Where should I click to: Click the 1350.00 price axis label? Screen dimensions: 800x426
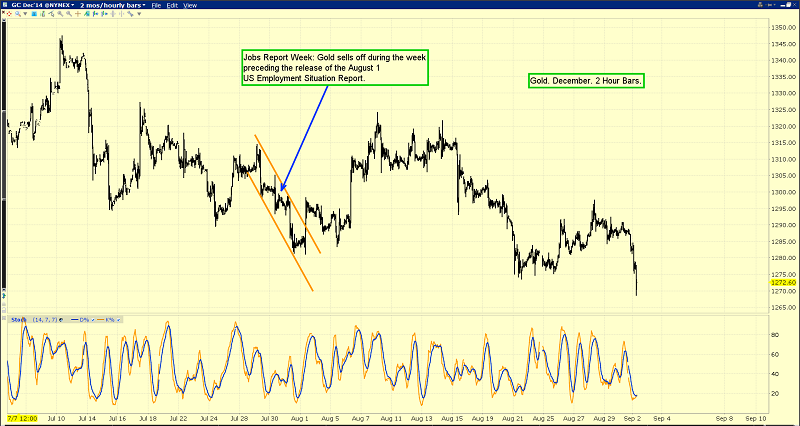click(x=785, y=28)
